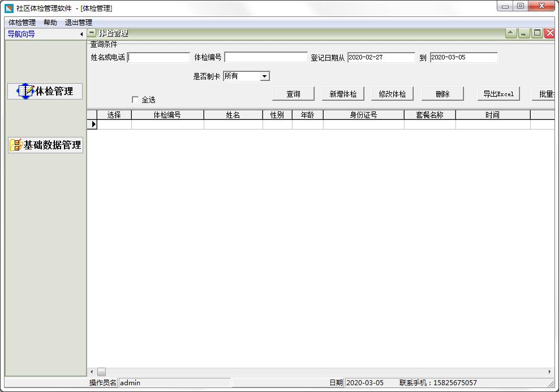Click the horizontal scrollbar thumb
This screenshot has width=559, height=392.
pos(102,372)
